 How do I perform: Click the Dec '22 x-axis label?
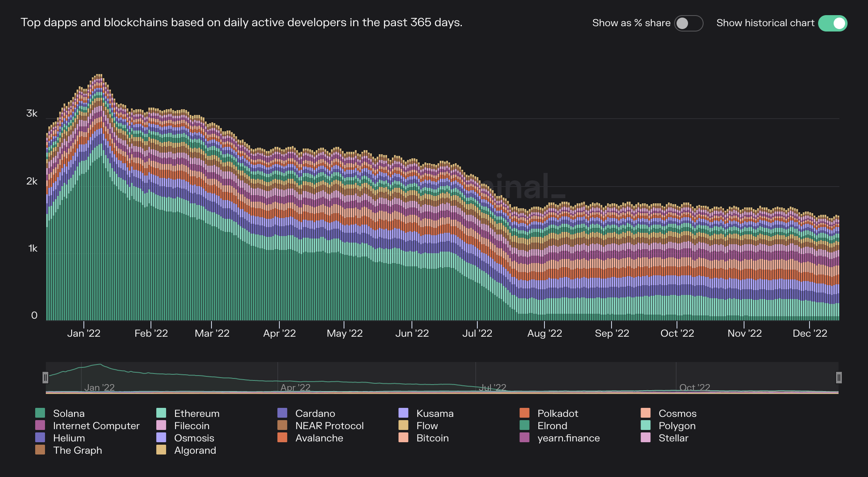tap(810, 333)
